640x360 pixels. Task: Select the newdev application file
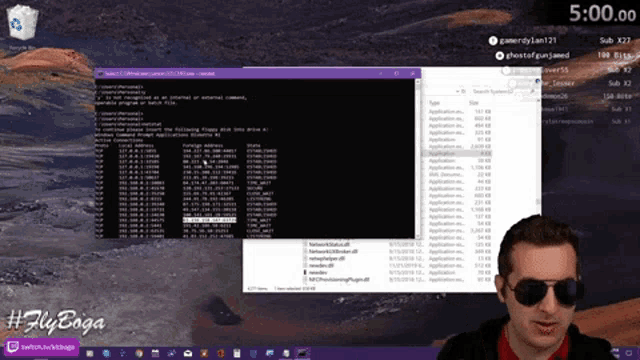(398, 272)
